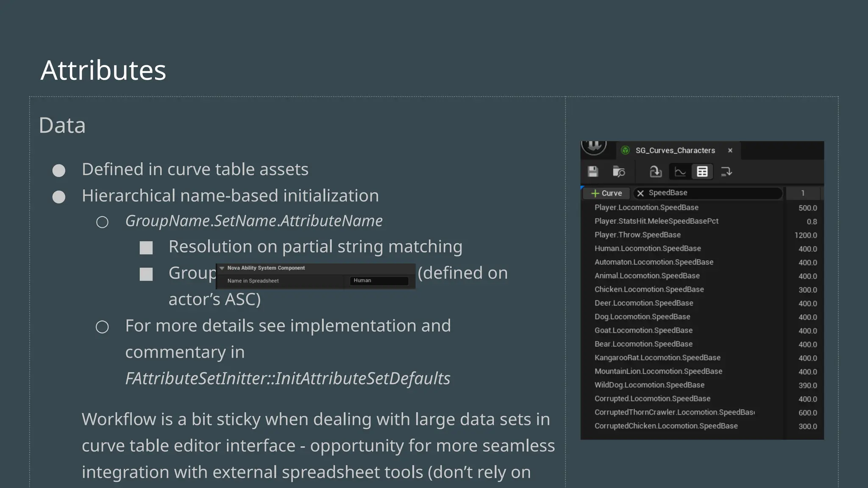Click the Reimport curve table icon
The width and height of the screenshot is (868, 488).
tap(656, 172)
